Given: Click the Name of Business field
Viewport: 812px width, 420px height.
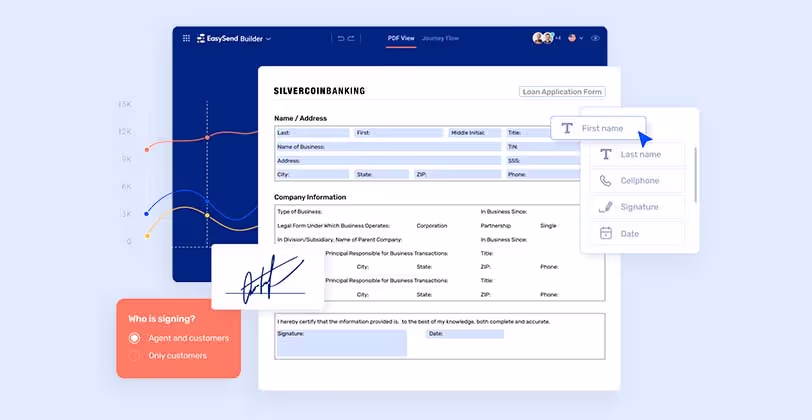Looking at the screenshot, I should 388,147.
